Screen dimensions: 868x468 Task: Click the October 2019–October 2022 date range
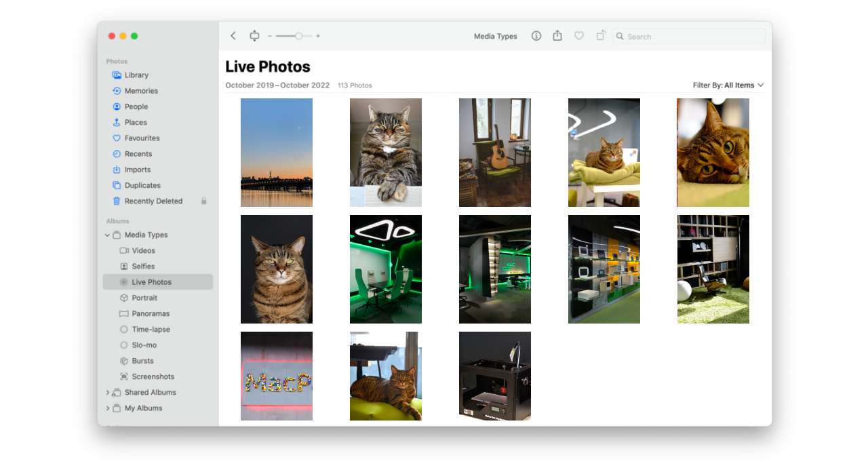tap(277, 85)
